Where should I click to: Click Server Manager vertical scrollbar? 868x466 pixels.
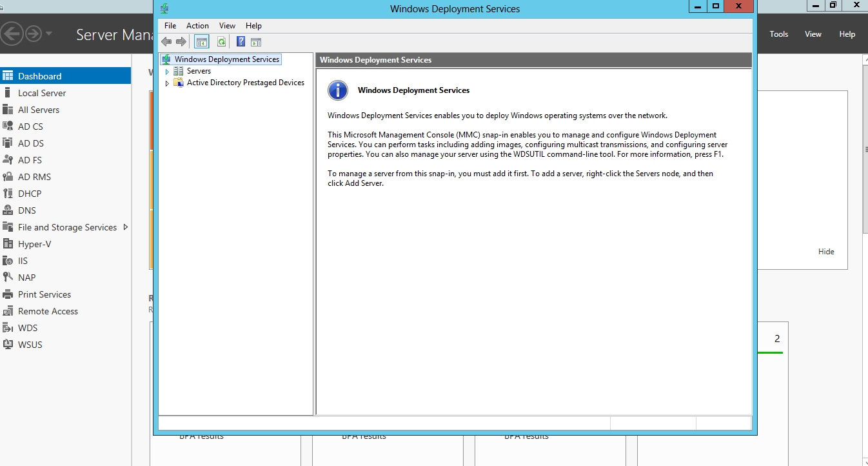pyautogui.click(x=864, y=148)
